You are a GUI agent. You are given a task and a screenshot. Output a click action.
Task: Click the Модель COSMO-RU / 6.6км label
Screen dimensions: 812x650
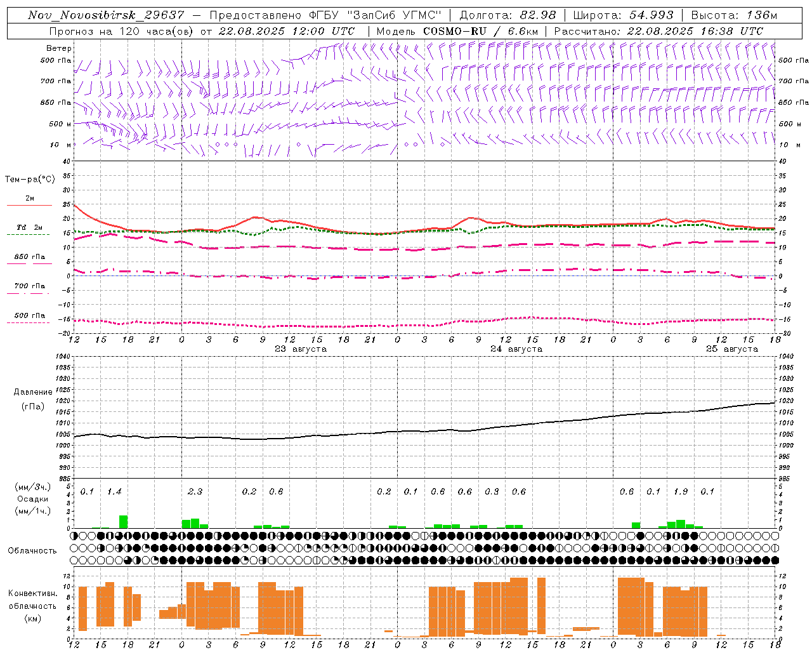point(457,31)
